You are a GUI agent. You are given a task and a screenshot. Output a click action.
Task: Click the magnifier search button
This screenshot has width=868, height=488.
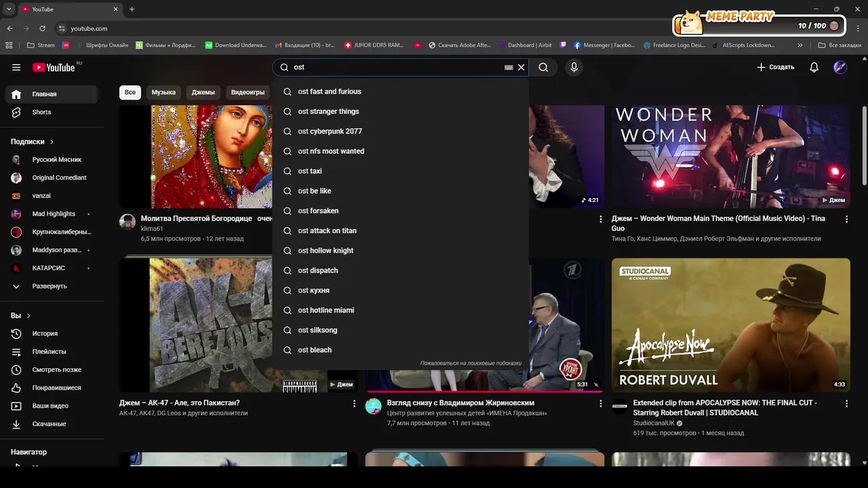pos(543,67)
